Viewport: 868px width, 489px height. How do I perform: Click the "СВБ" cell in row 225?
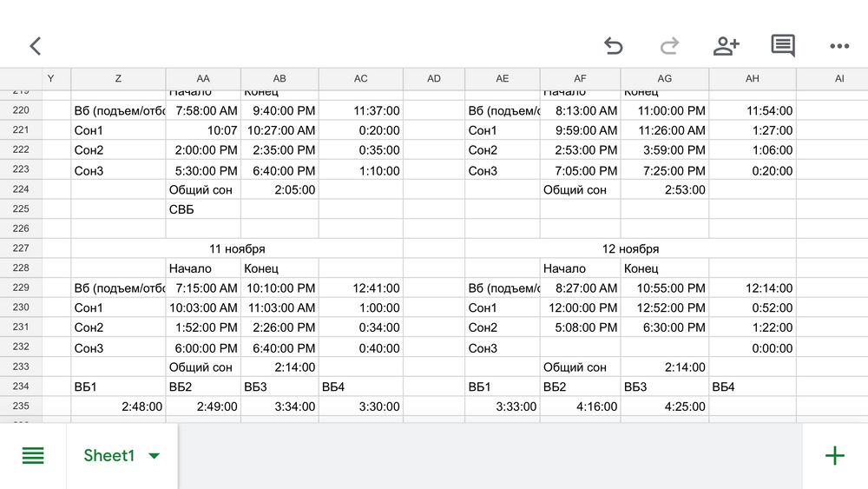pyautogui.click(x=203, y=209)
